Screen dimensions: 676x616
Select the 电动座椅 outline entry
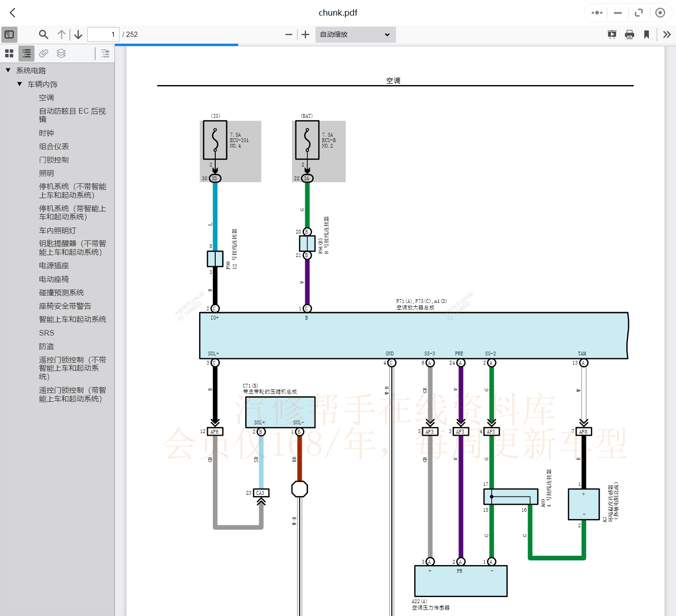click(x=54, y=279)
